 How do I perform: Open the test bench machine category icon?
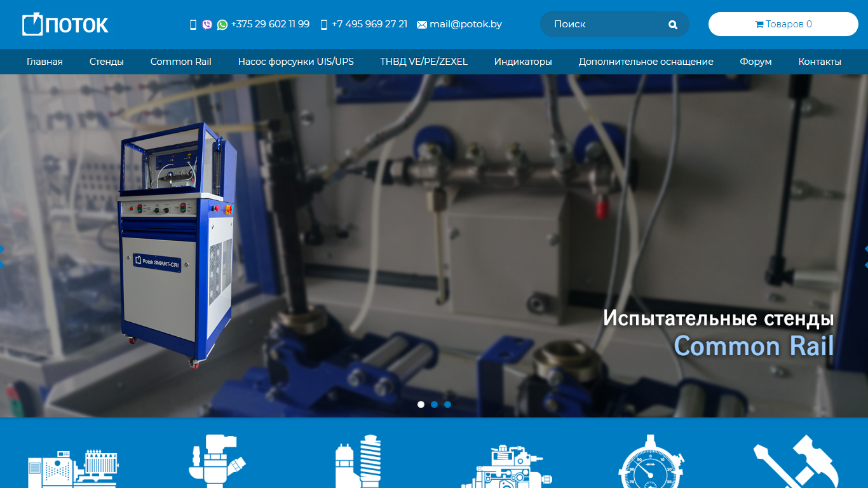73,468
